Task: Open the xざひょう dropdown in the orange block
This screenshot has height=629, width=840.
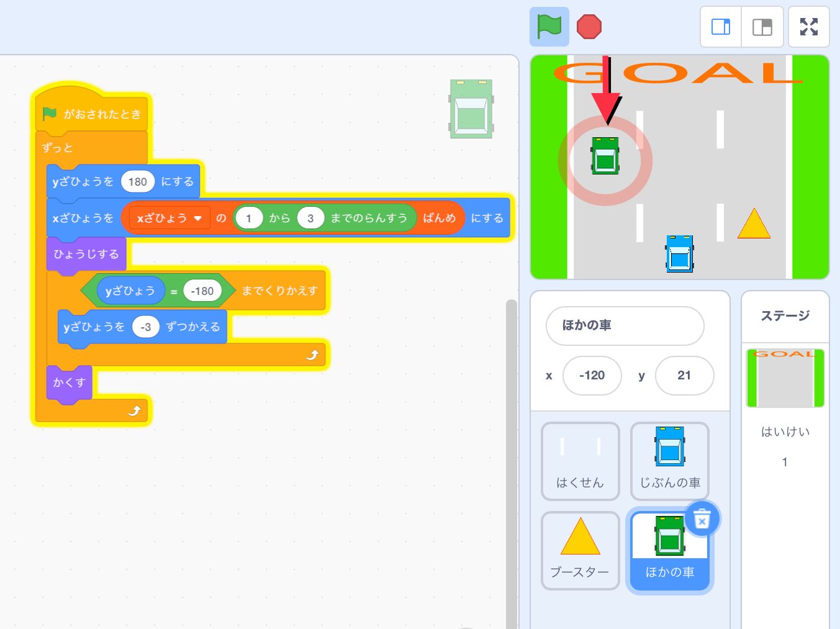Action: [x=168, y=217]
